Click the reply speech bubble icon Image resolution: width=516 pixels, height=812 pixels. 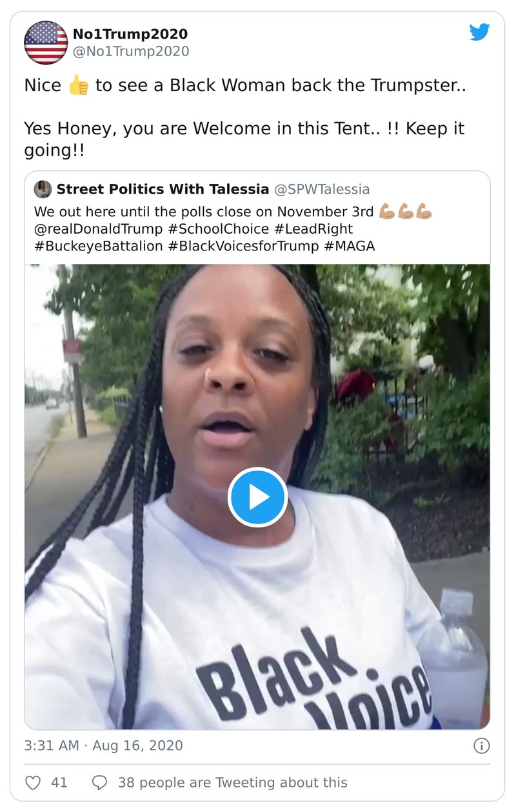99,782
